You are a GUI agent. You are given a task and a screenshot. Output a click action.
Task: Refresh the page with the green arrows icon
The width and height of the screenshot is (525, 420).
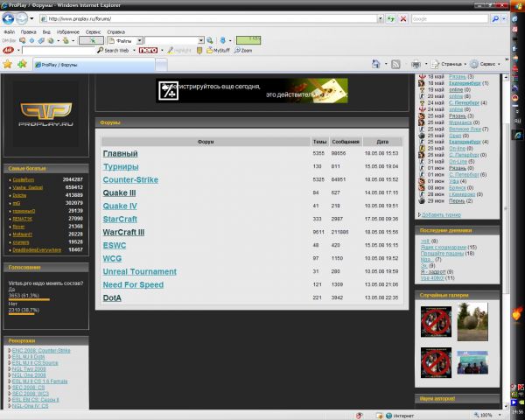click(x=391, y=18)
